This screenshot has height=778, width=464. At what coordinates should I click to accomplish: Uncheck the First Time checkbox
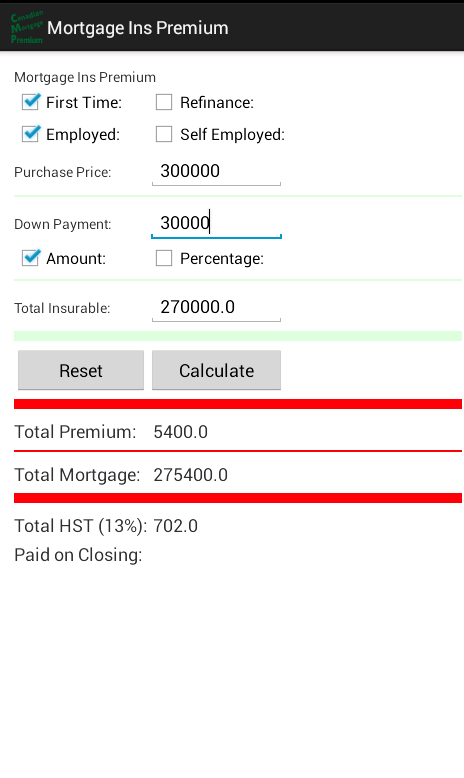point(31,102)
